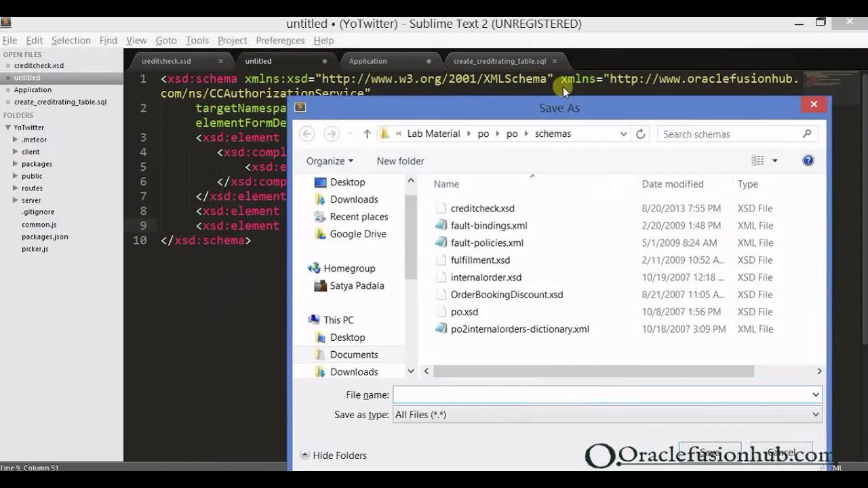Close creditcheck.xsd in Open Files sidebar
Screen dimensions: 868x488
coord(8,66)
